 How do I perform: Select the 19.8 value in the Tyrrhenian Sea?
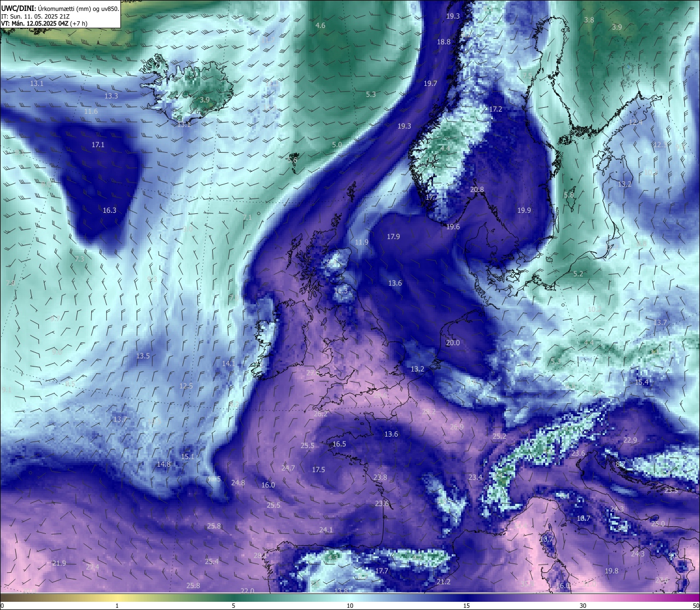click(611, 571)
